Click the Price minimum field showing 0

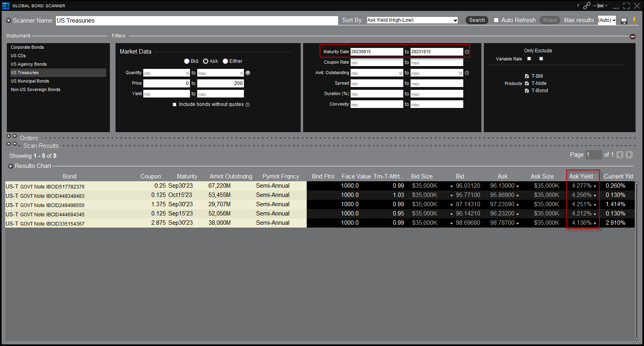pyautogui.click(x=167, y=83)
